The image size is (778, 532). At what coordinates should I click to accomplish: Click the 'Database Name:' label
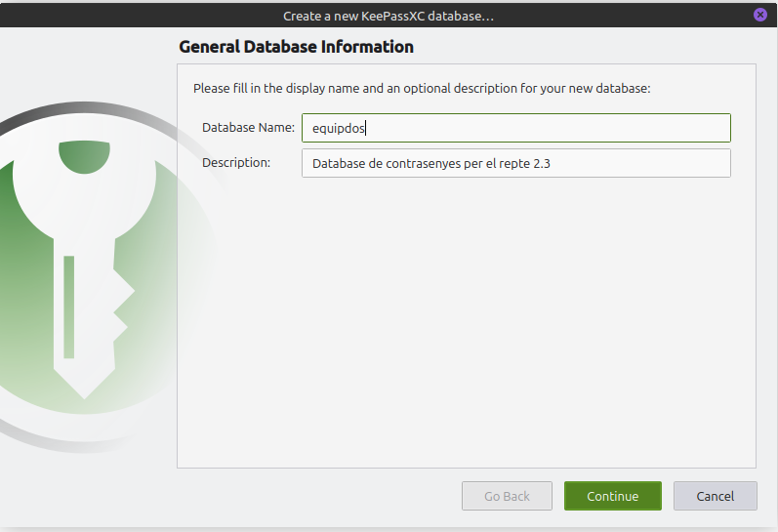click(248, 128)
